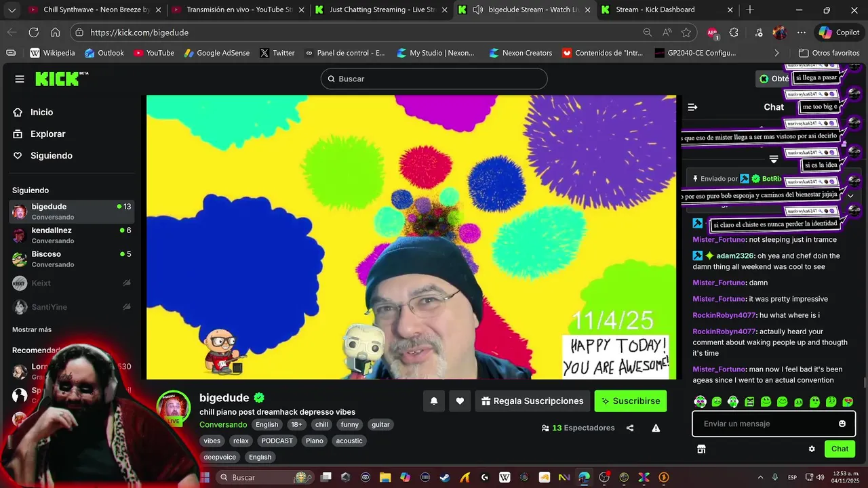Image resolution: width=868 pixels, height=488 pixels.
Task: Select the acoustic tag
Action: coord(349,441)
